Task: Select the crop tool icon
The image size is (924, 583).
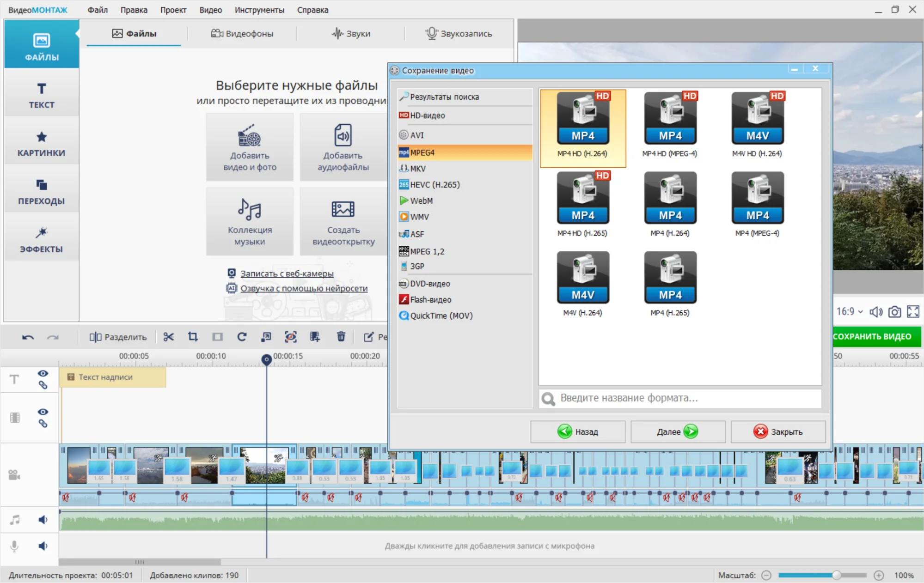Action: (193, 337)
